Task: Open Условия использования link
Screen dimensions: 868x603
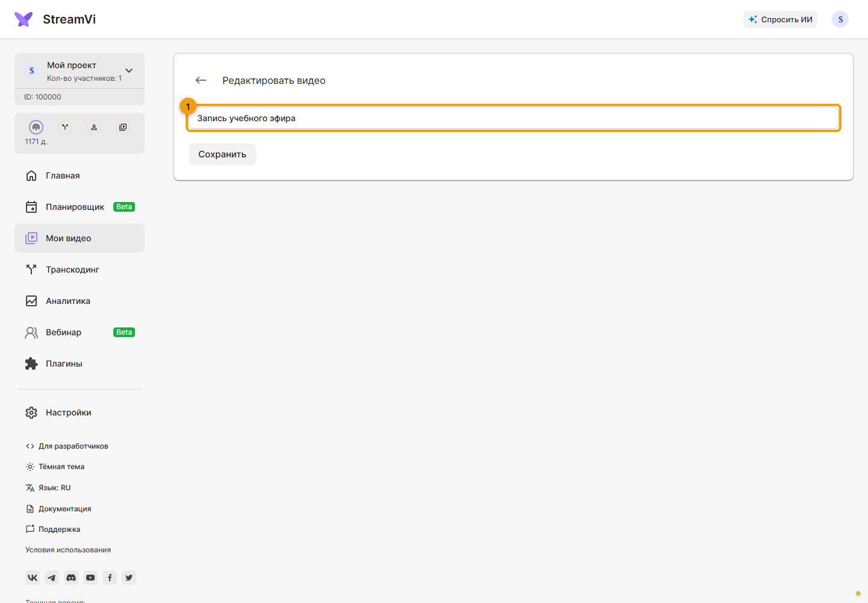Action: (68, 550)
